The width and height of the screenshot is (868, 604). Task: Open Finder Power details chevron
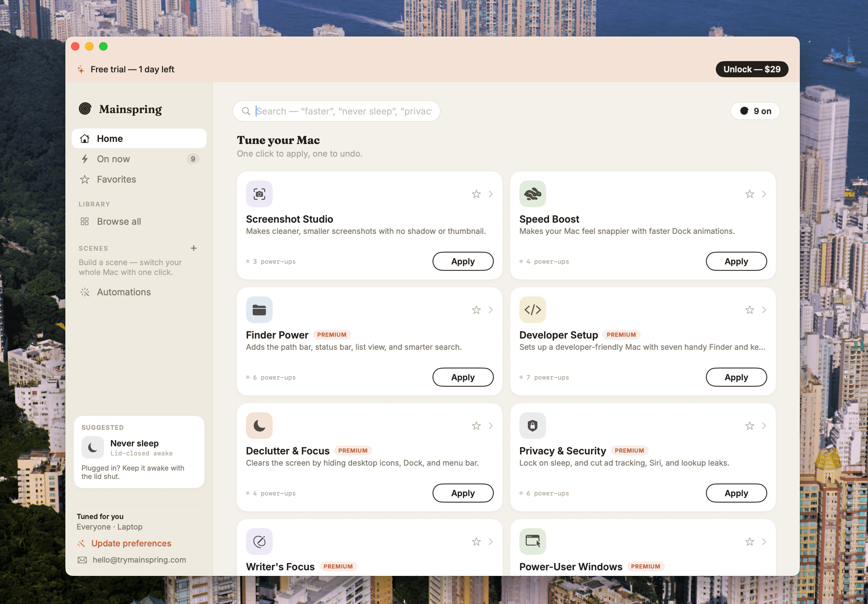point(491,310)
